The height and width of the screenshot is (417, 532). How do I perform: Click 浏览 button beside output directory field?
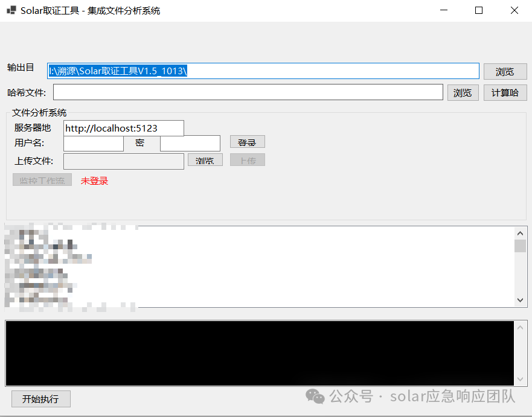click(505, 72)
